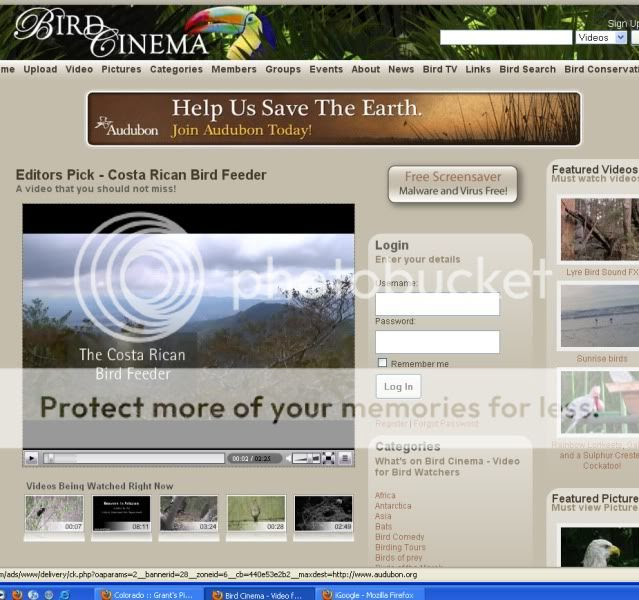639x600 pixels.
Task: Mute the video with the speaker icon
Action: coord(289,459)
